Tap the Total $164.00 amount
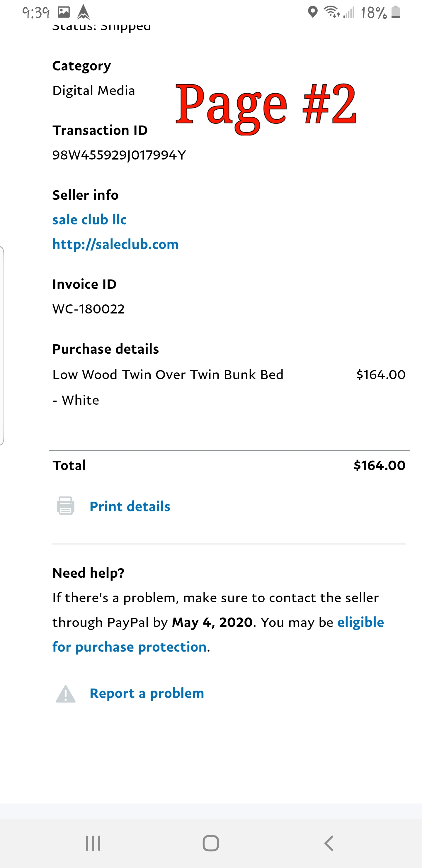Screen dimensions: 422x868 (380, 465)
